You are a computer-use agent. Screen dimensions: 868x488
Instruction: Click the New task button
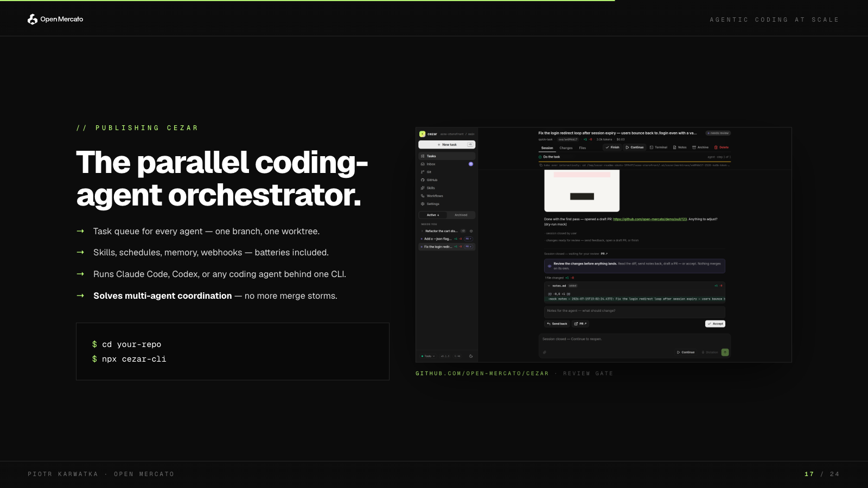point(446,145)
